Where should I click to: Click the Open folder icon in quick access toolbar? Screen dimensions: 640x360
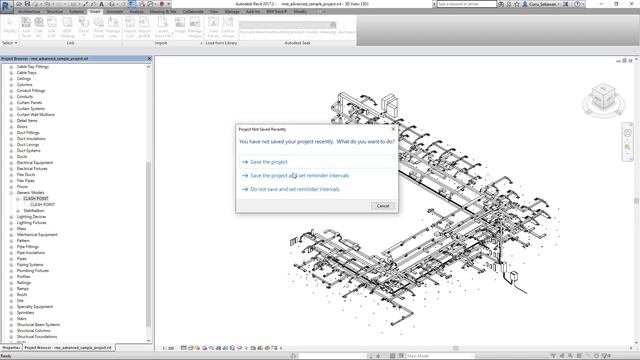20,4
